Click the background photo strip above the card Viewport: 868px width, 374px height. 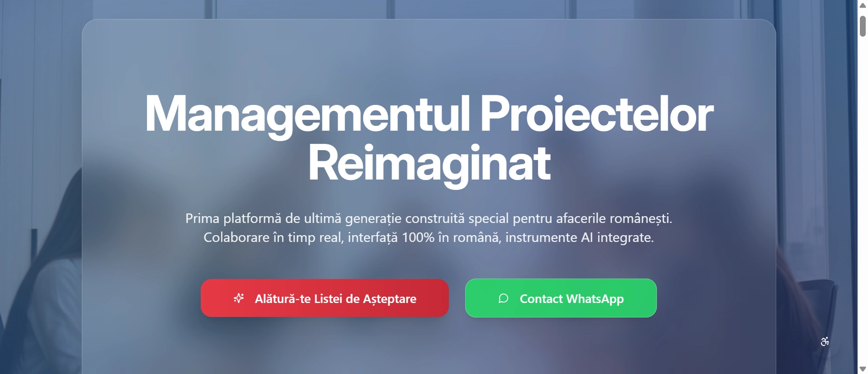tap(429, 9)
